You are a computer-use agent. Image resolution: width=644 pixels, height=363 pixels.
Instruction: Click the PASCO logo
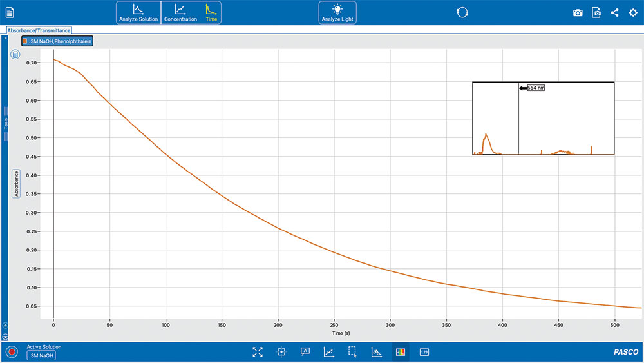coord(626,352)
